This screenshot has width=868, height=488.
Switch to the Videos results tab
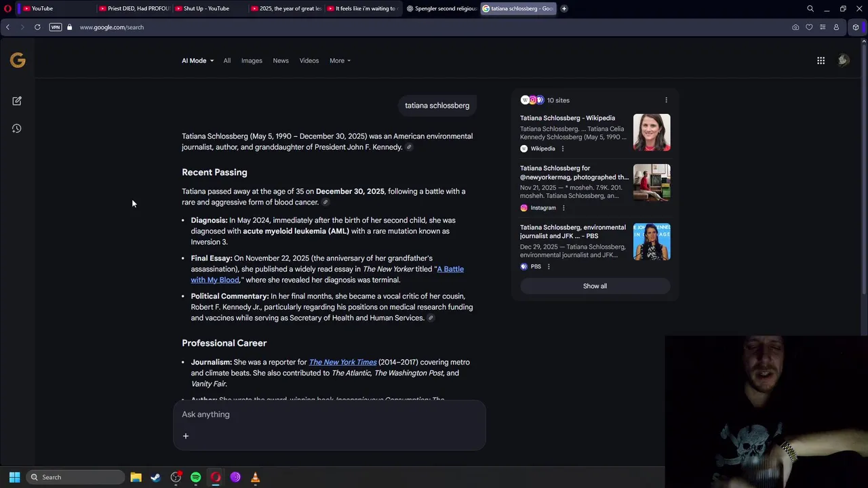[x=309, y=60]
